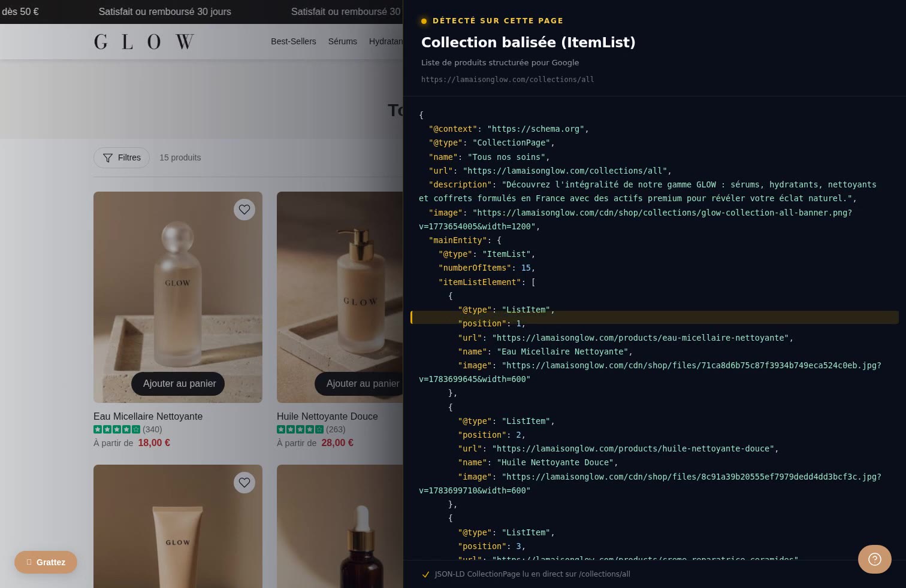
Task: Open the help question-mark button
Action: [875, 559]
